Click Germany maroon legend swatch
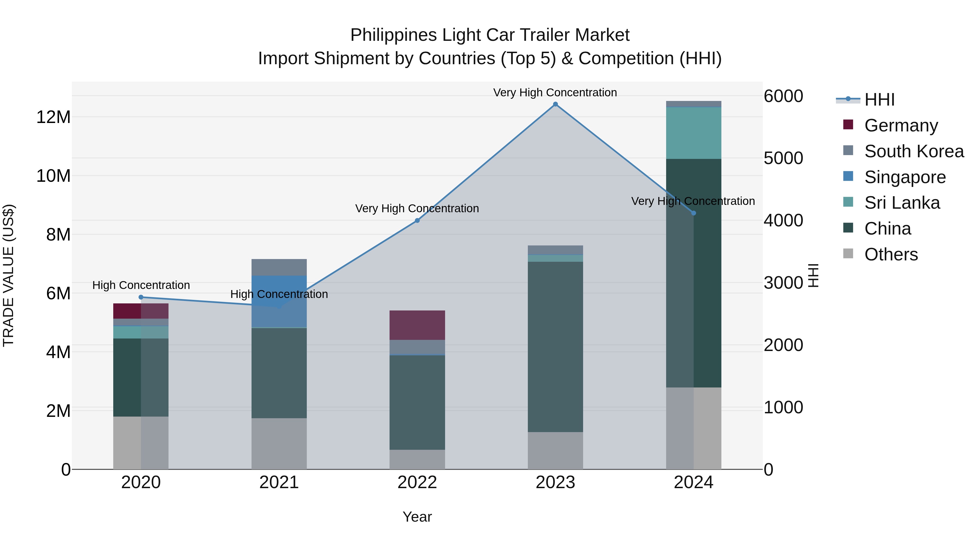 coord(848,124)
